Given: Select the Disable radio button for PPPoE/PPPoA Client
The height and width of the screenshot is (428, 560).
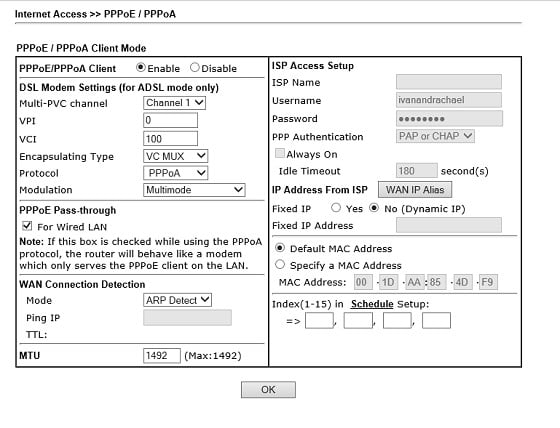Looking at the screenshot, I should pyautogui.click(x=195, y=67).
